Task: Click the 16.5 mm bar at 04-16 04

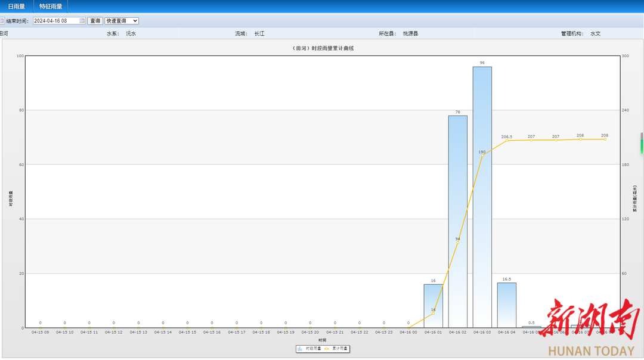Action: (x=506, y=305)
